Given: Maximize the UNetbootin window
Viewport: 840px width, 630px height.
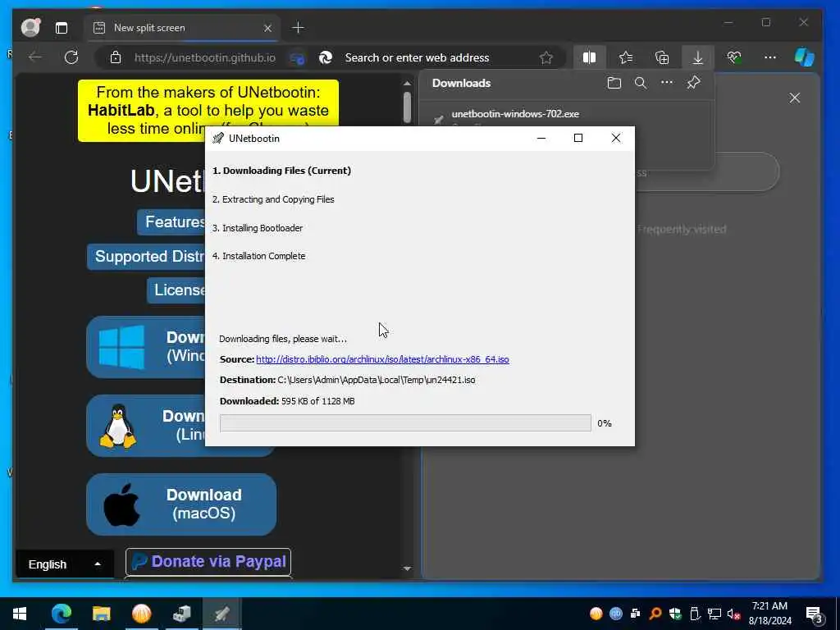Looking at the screenshot, I should (578, 138).
